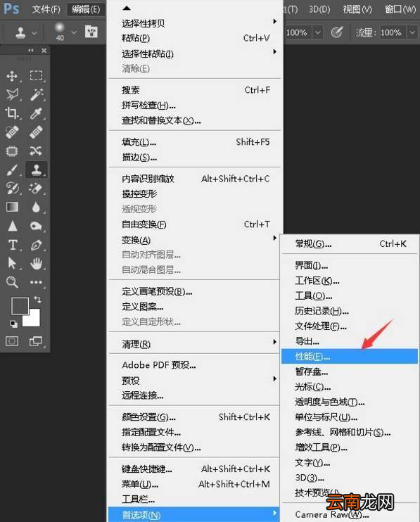Select the Sharpen triangle tool
The height and width of the screenshot is (522, 420).
click(13, 226)
